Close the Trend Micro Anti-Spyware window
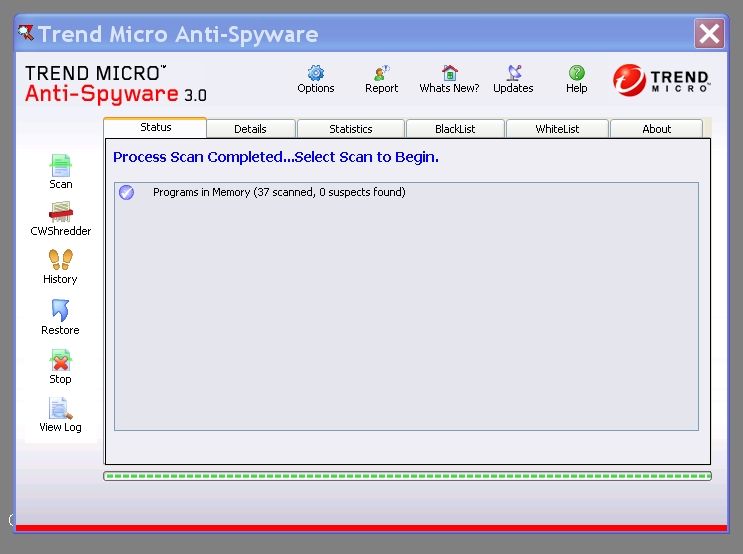 [709, 34]
